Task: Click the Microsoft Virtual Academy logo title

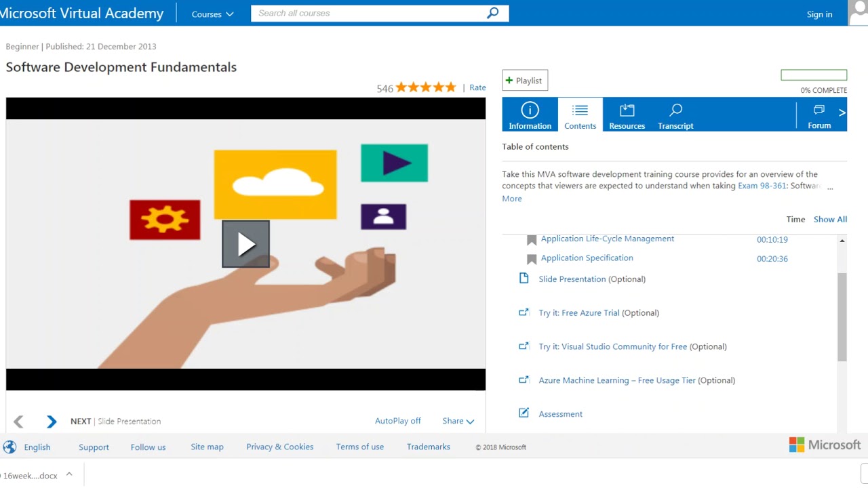Action: 82,13
